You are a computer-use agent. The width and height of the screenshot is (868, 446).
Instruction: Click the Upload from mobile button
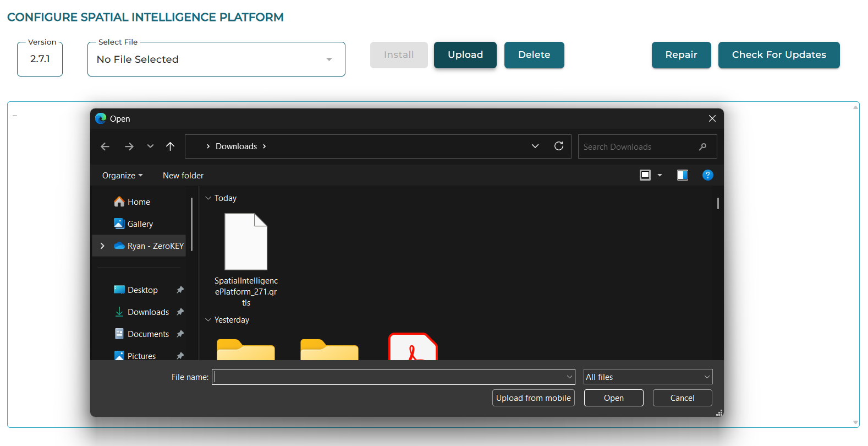[x=533, y=398]
